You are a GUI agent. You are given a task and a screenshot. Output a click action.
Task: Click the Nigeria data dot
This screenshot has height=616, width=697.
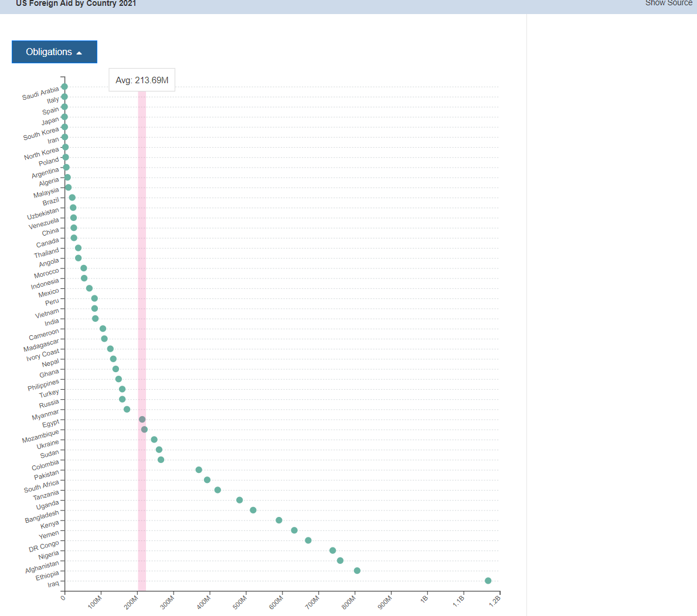332,551
